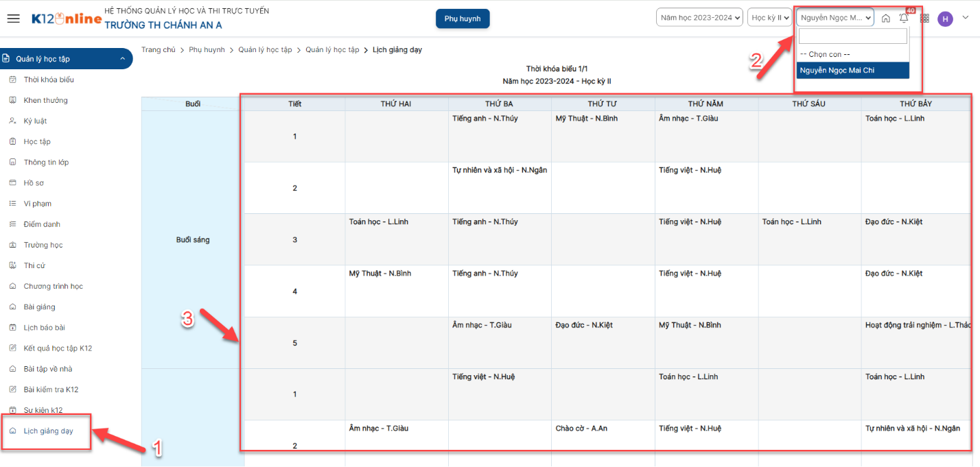Click Phụ huynh breadcrumb link
Image resolution: width=980 pixels, height=467 pixels.
(x=207, y=50)
